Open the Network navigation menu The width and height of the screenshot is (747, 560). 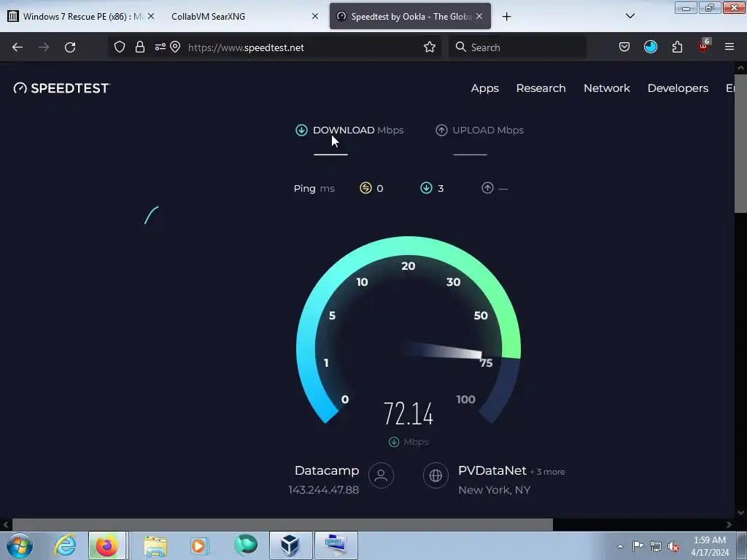pyautogui.click(x=606, y=88)
